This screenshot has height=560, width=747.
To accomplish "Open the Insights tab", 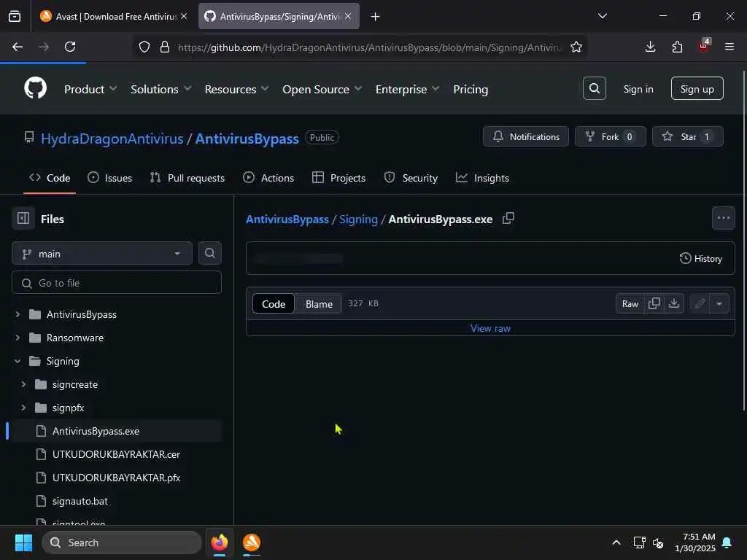I will (482, 178).
